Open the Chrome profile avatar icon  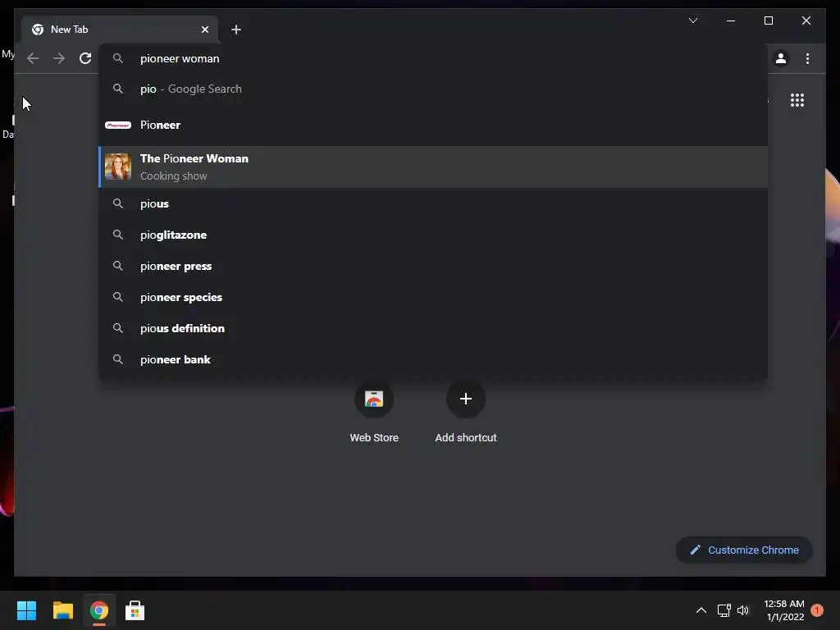781,58
